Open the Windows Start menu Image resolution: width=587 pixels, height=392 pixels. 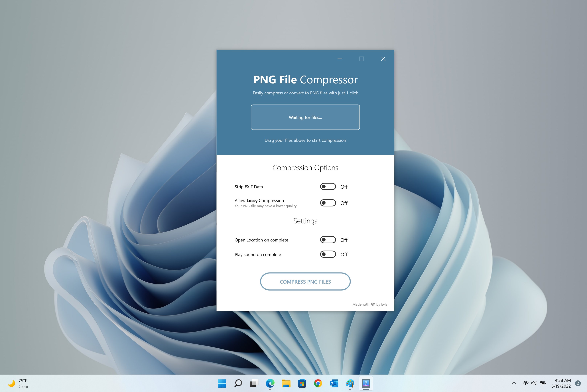222,383
